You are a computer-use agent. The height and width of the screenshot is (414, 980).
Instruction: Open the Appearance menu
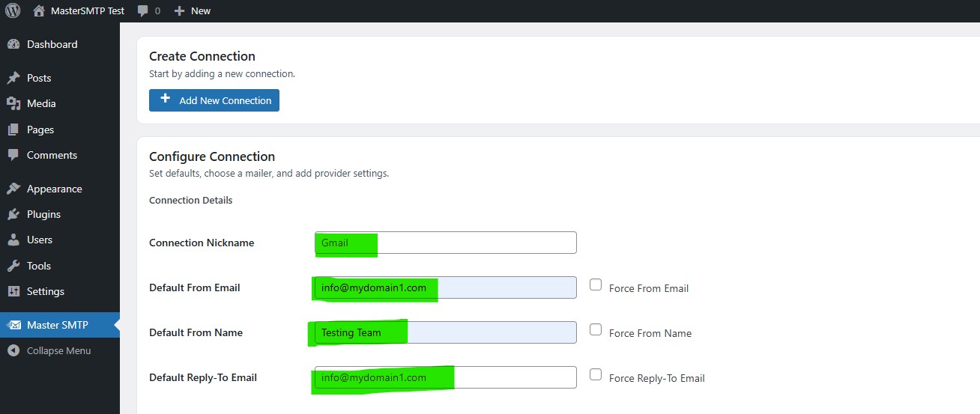click(x=54, y=189)
